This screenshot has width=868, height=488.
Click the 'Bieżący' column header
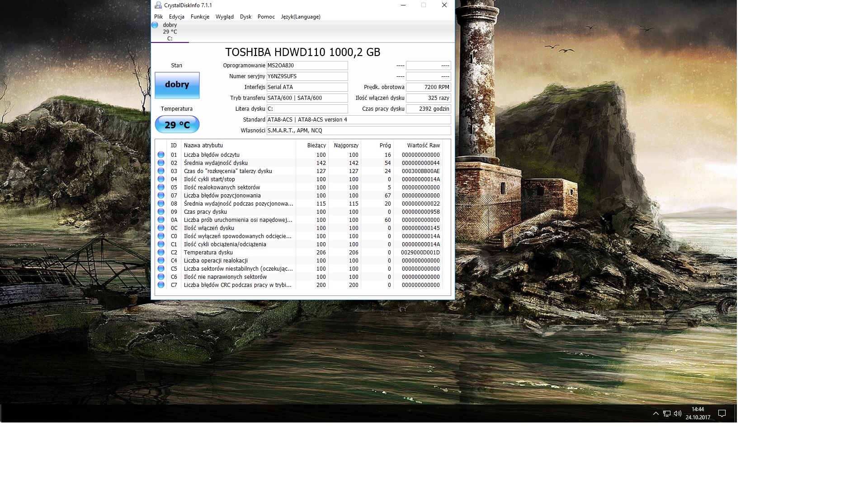pos(312,145)
